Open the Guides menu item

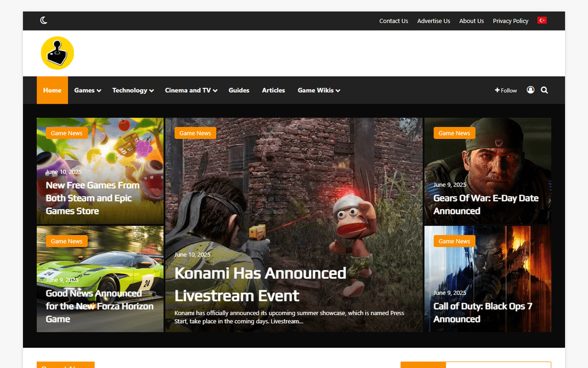239,90
